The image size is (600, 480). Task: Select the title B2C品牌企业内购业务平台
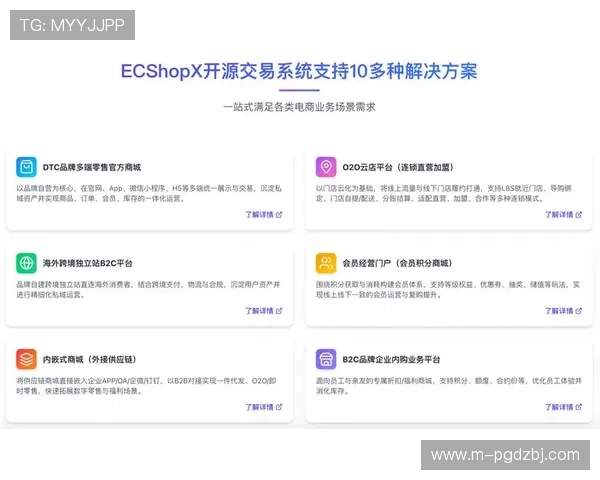point(391,359)
